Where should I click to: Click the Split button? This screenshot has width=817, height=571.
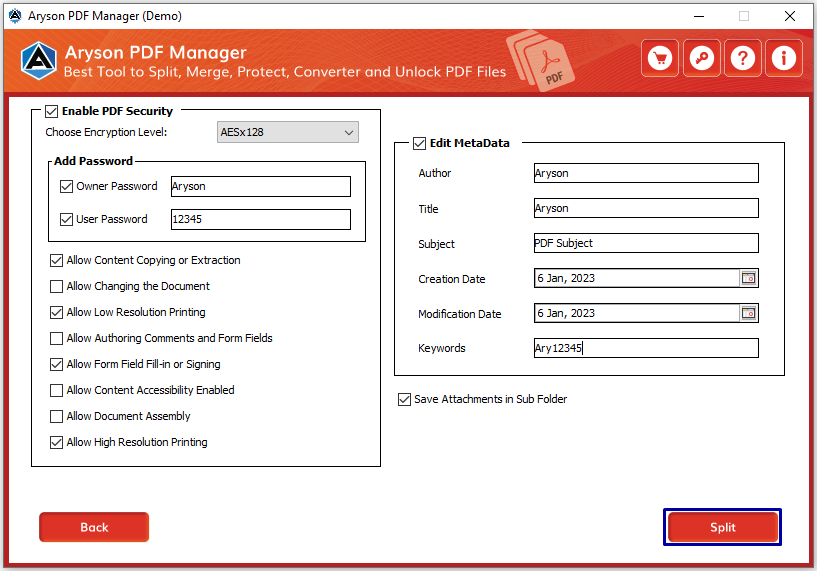pyautogui.click(x=723, y=527)
